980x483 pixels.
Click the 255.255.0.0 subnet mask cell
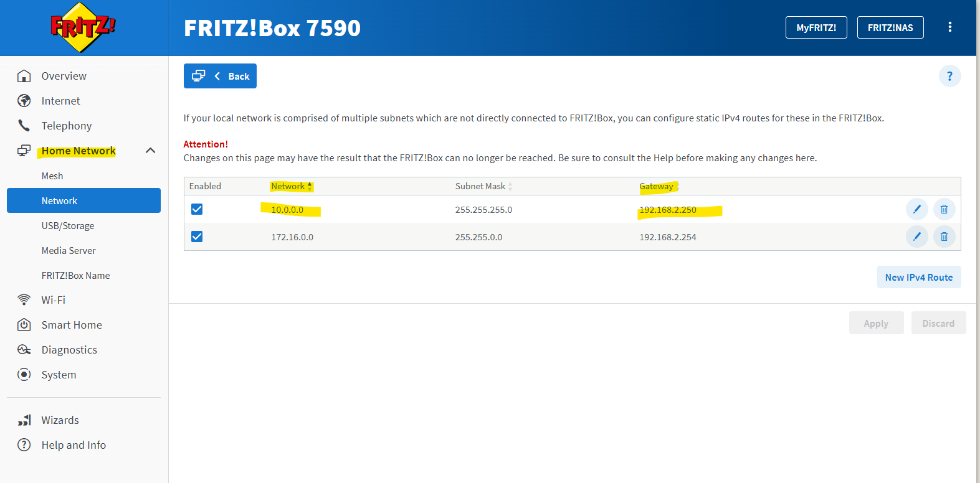478,237
